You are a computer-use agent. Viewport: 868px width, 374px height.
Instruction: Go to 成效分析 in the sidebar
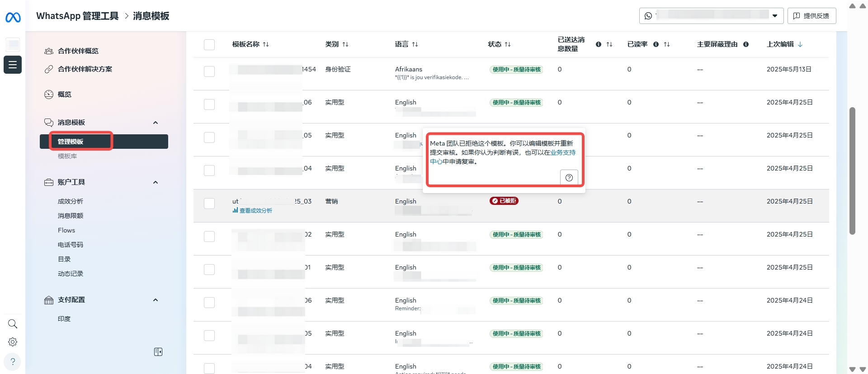click(71, 201)
